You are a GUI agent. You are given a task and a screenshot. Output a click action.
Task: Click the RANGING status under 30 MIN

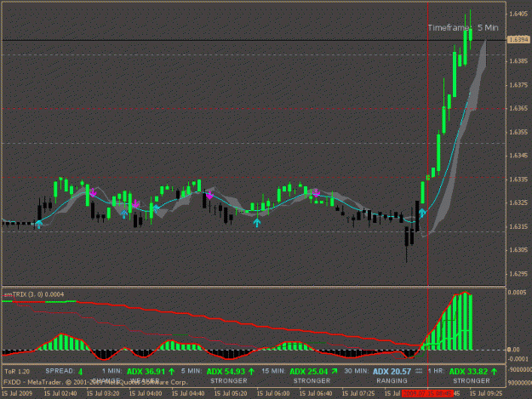[392, 380]
